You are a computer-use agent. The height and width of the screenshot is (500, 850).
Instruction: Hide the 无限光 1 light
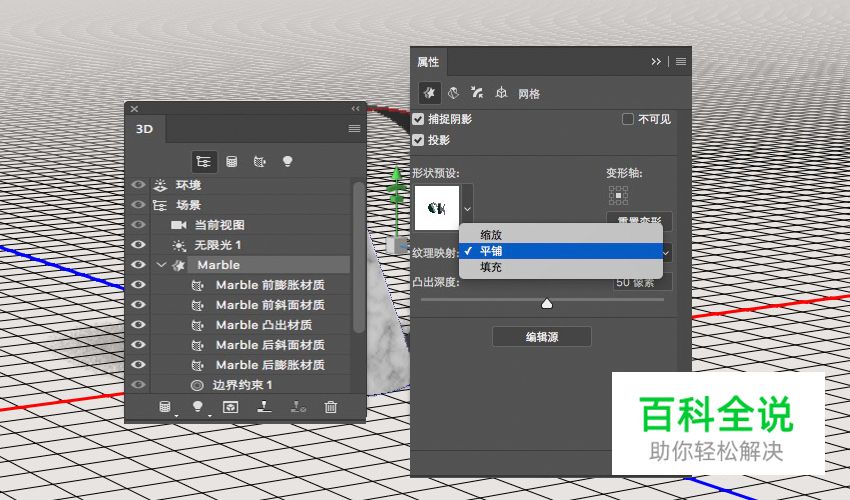[x=138, y=245]
